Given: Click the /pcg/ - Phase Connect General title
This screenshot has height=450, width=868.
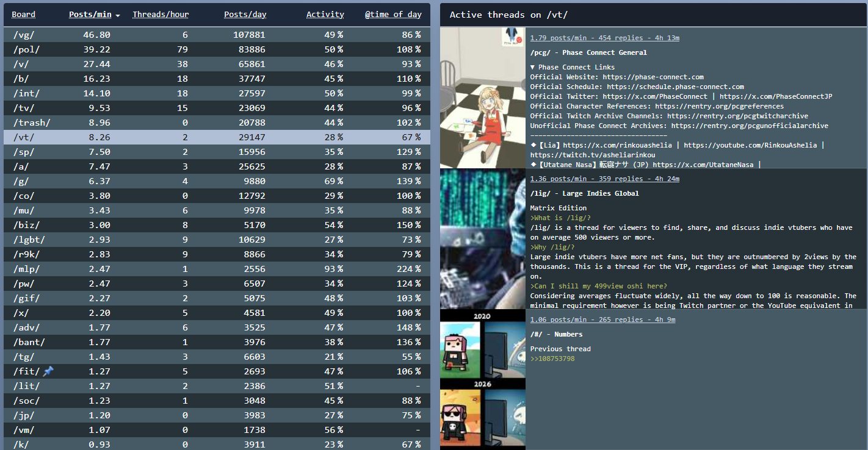Looking at the screenshot, I should pos(588,52).
